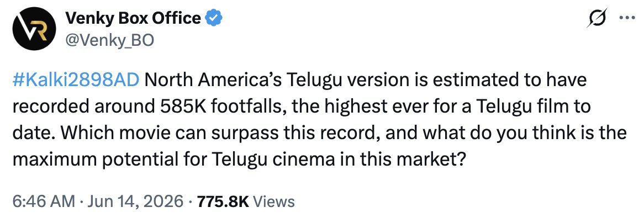
Task: Open the Venky Box Office profile avatar
Action: tap(34, 29)
